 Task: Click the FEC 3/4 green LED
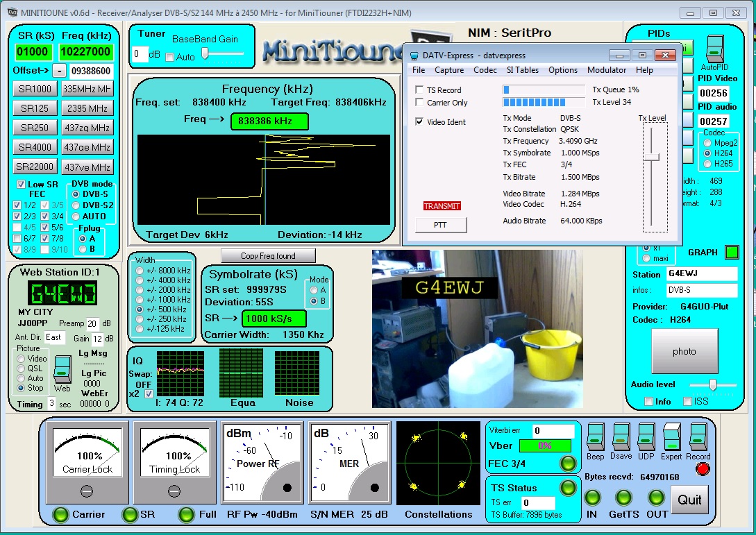pos(568,464)
